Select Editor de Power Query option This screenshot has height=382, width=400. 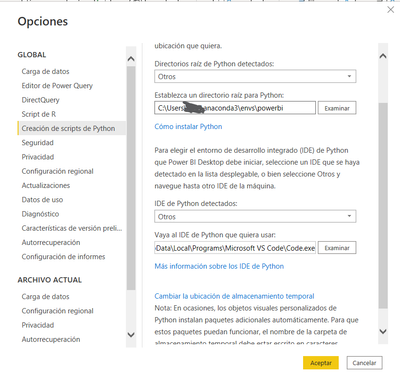click(x=57, y=86)
